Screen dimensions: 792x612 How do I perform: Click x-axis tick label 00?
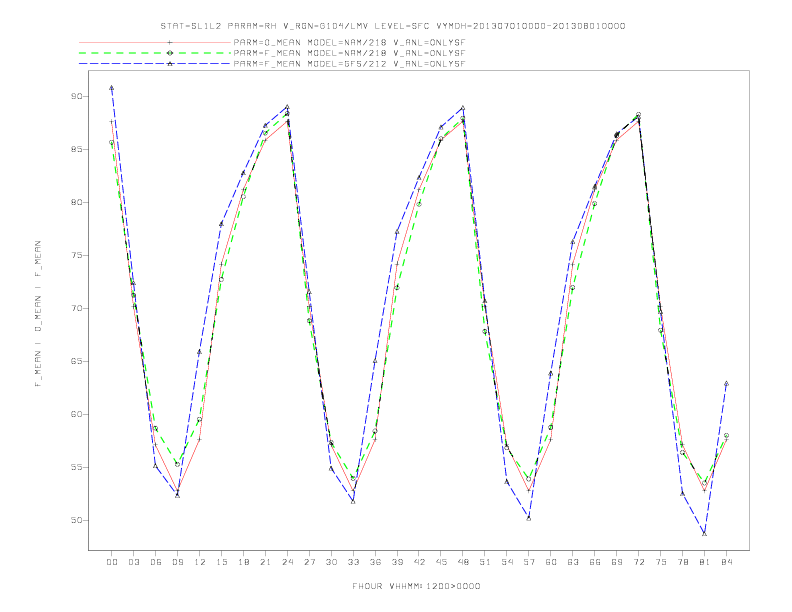(112, 562)
